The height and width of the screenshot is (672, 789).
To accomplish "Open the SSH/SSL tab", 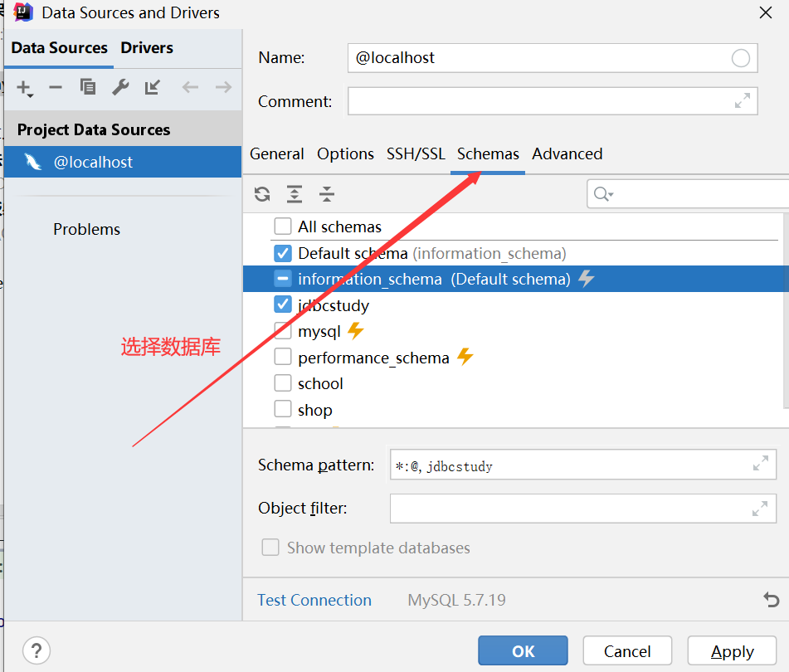I will 416,154.
